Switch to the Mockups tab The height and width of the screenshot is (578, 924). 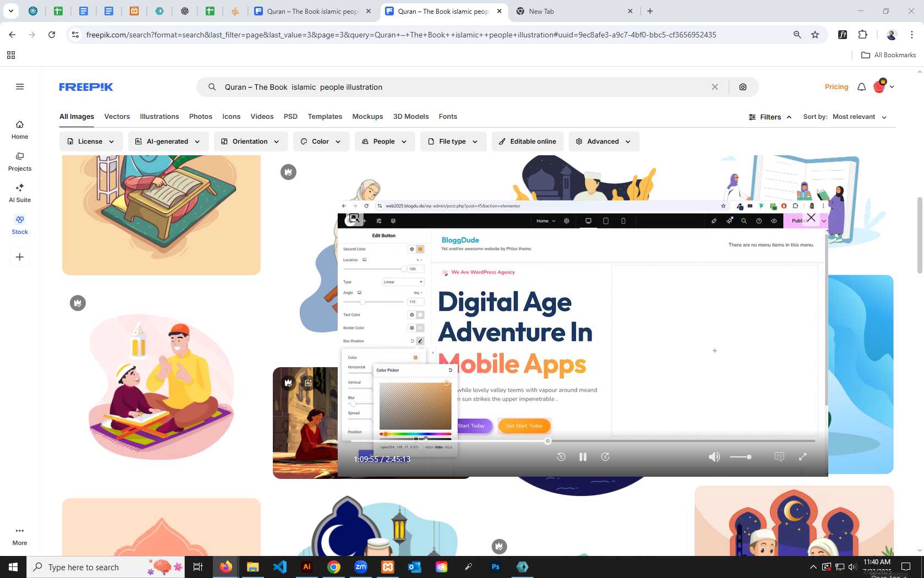(x=367, y=117)
